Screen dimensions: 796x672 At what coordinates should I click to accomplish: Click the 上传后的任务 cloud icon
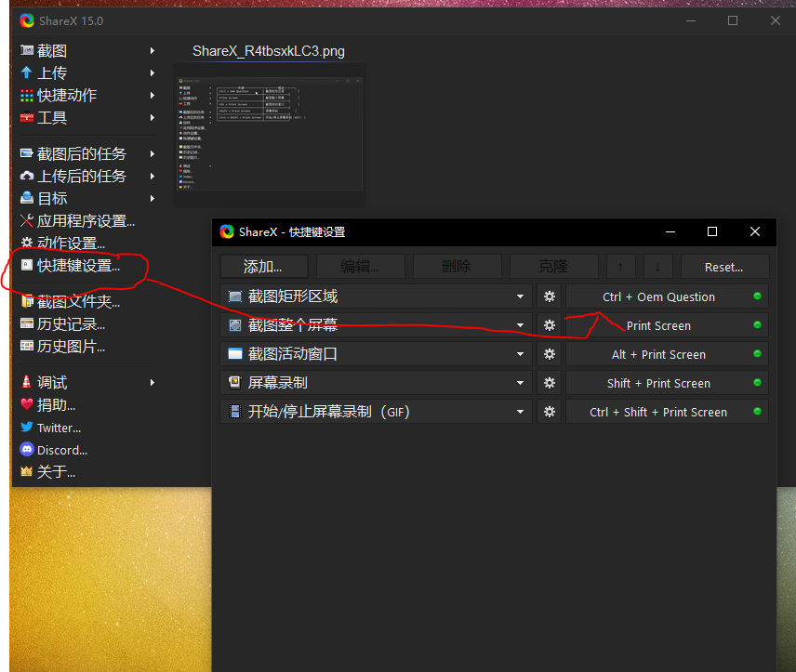(x=26, y=176)
